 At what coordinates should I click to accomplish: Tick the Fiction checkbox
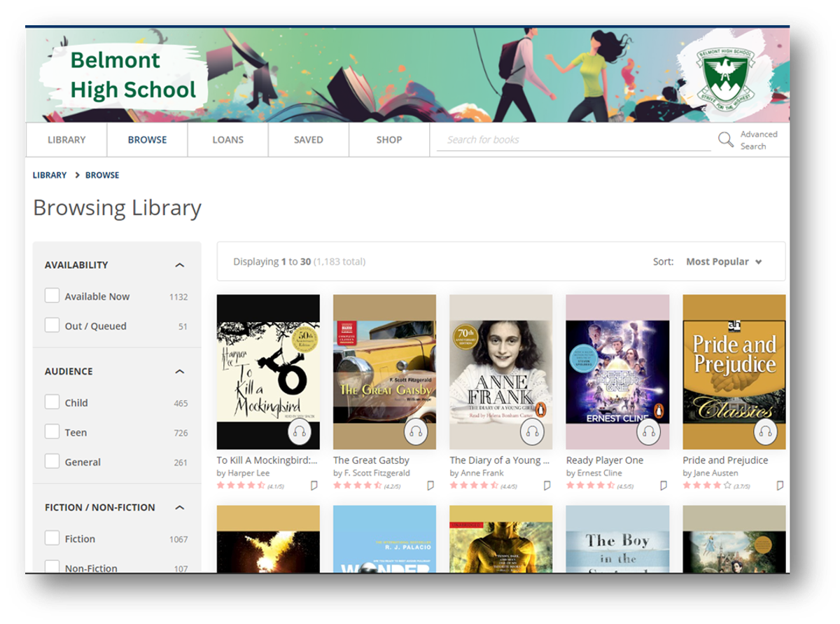[52, 539]
